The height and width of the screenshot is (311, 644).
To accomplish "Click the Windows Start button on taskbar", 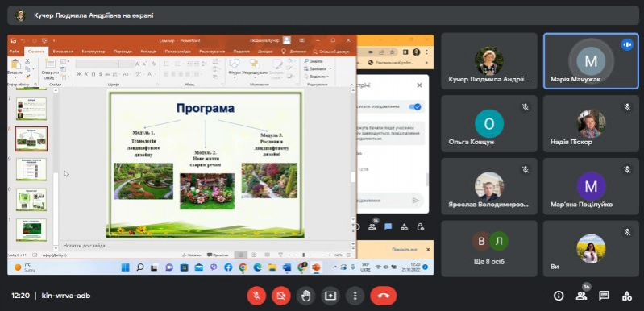I will 125,267.
